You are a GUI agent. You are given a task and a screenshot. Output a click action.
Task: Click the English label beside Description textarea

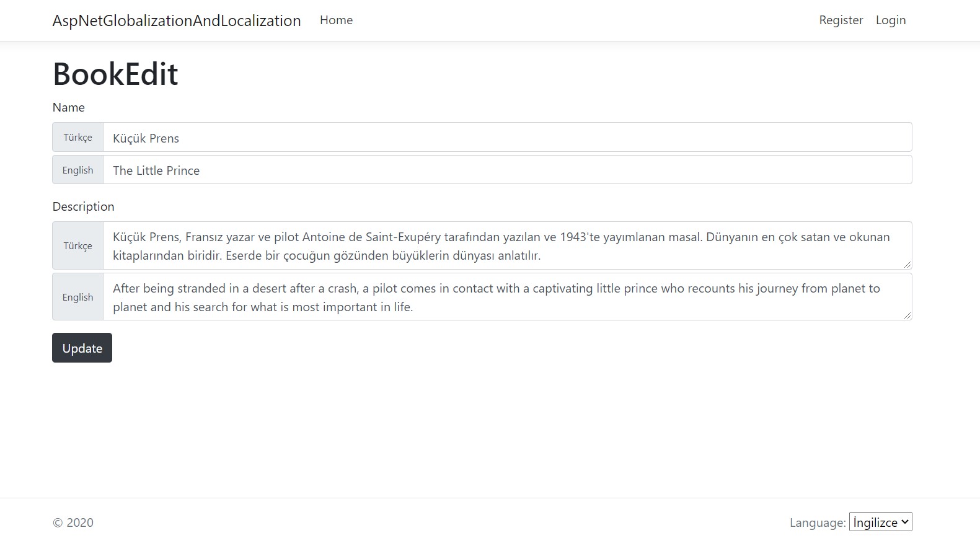point(77,297)
